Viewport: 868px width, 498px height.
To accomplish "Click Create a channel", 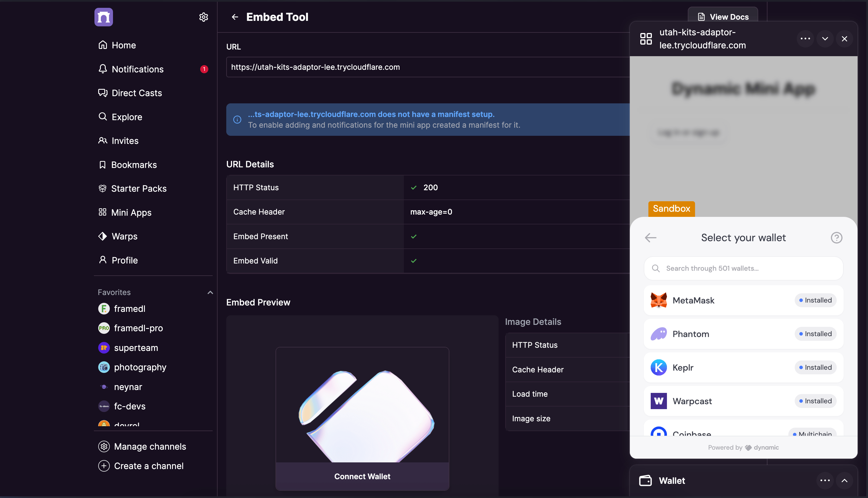I will 141,466.
